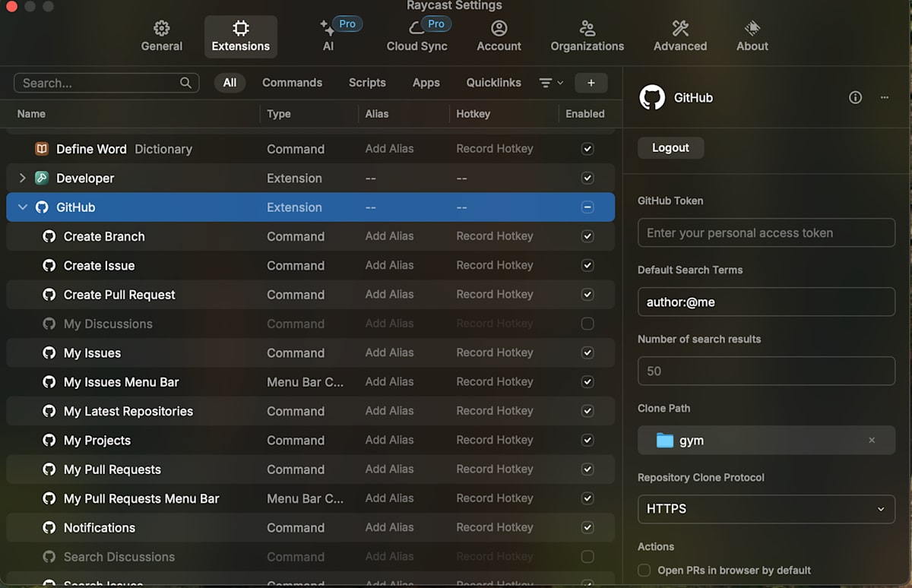This screenshot has height=588, width=912.
Task: Open the filter options dropdown
Action: [x=551, y=83]
